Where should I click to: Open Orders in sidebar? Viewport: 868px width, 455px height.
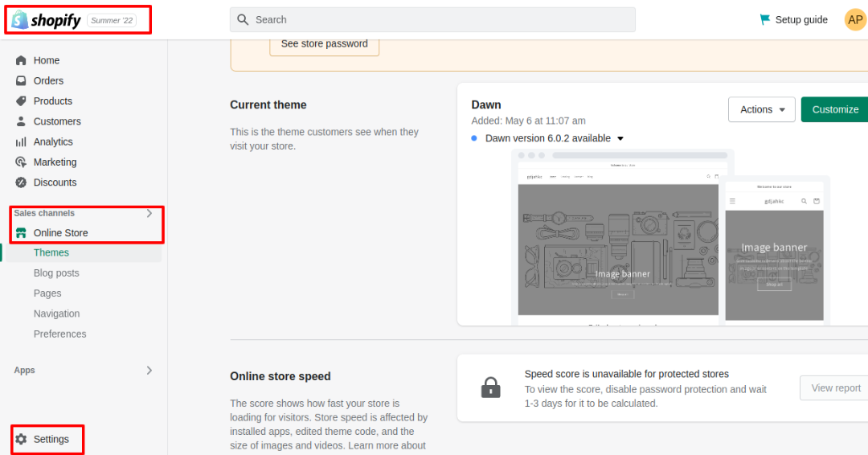(x=48, y=81)
